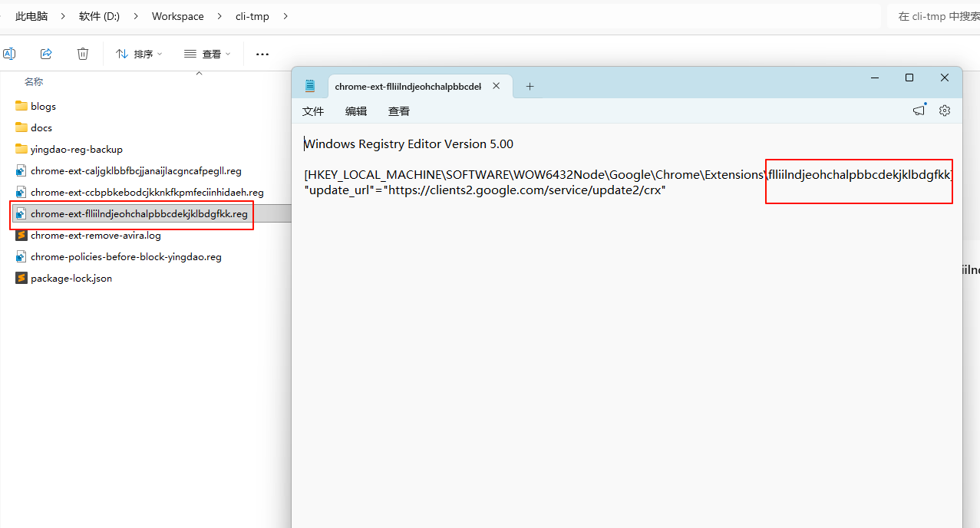Expand the chevron after 软件 (D:)
This screenshot has width=980, height=528.
(x=136, y=16)
